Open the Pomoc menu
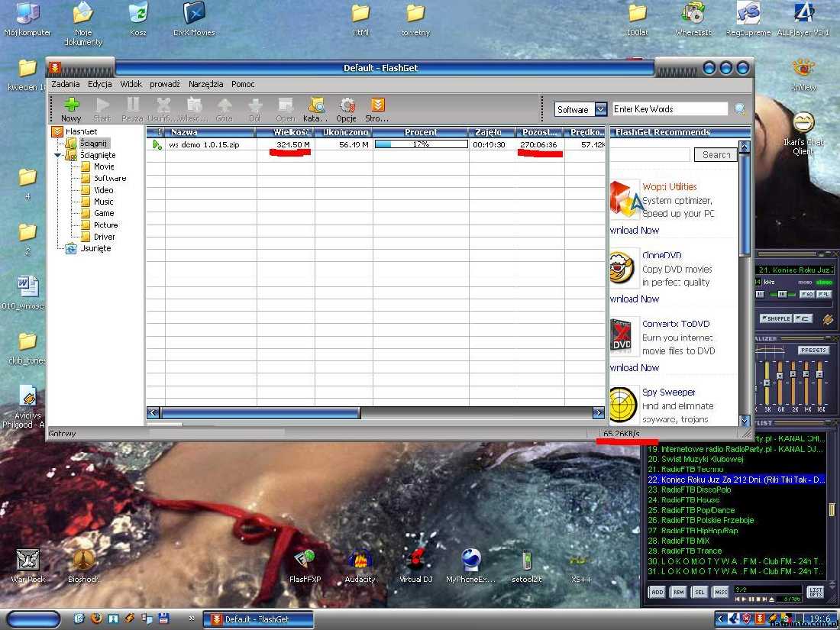The height and width of the screenshot is (630, 840). 243,84
